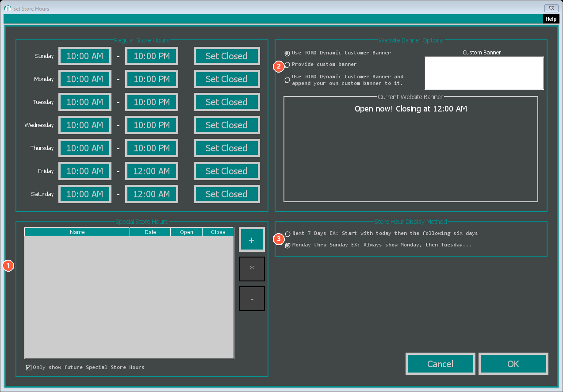Click Tuesday closing time 10:00 PM
The width and height of the screenshot is (563, 392).
[x=152, y=102]
